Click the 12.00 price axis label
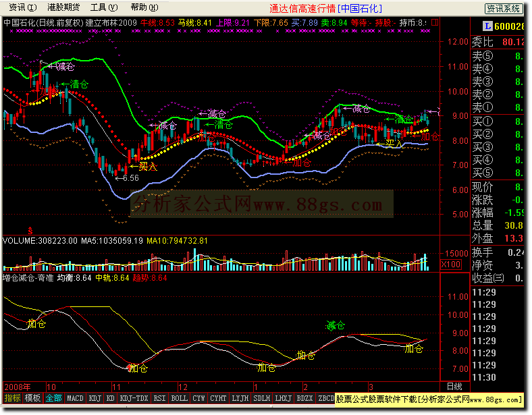 pos(458,42)
